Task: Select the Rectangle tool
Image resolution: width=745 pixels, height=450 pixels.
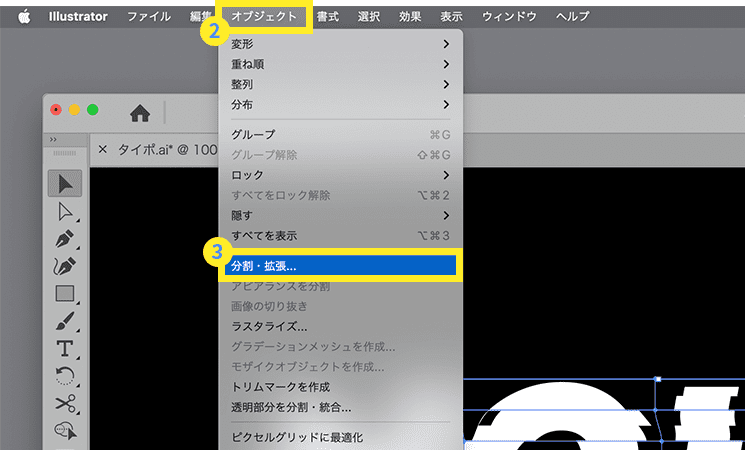Action: [x=65, y=293]
